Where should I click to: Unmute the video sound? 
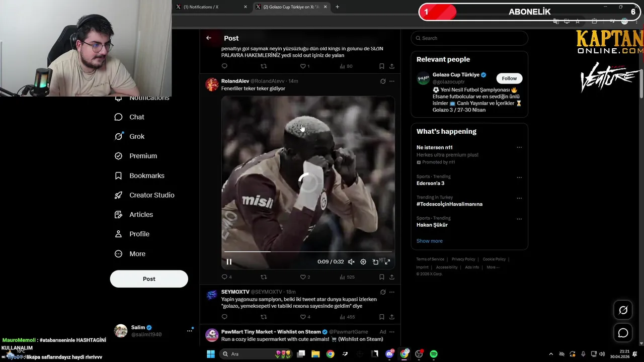coord(351,261)
